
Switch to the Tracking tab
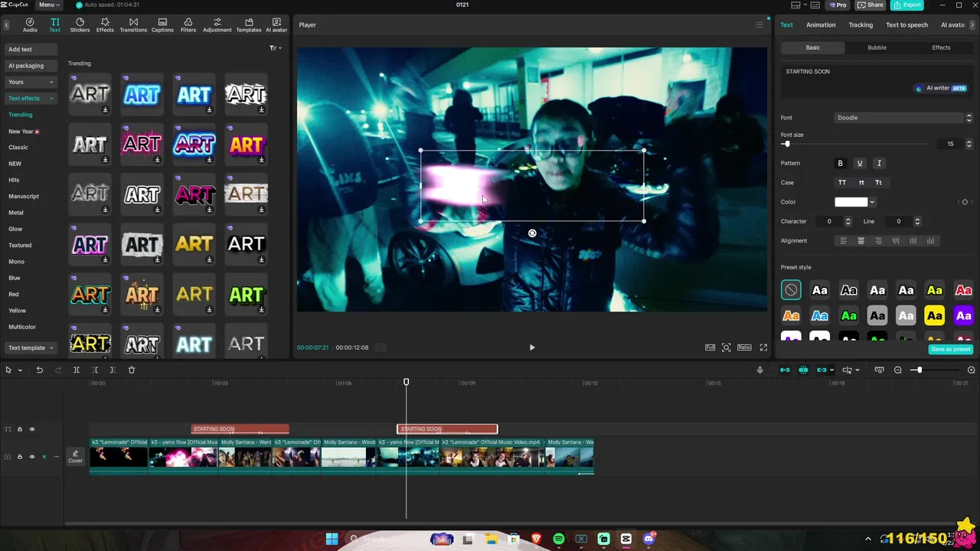861,24
